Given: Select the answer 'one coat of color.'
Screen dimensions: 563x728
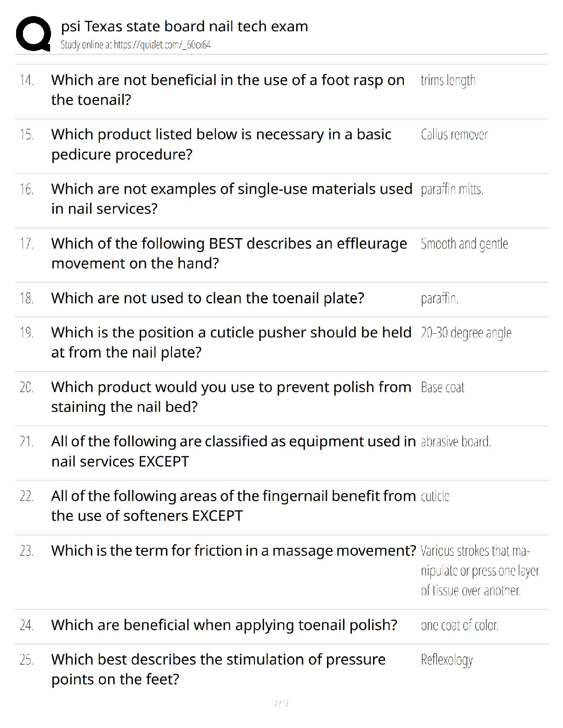Looking at the screenshot, I should (x=460, y=626).
